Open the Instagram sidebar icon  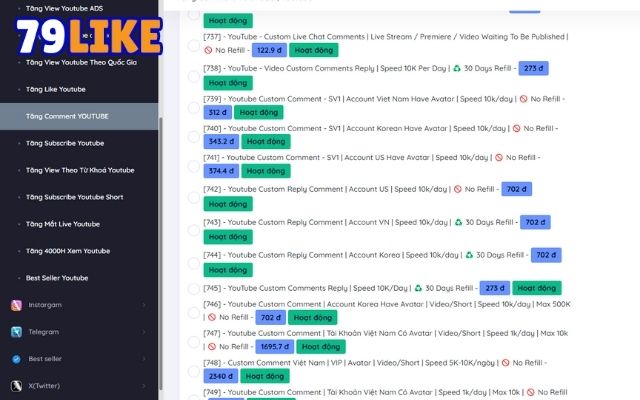(x=16, y=305)
